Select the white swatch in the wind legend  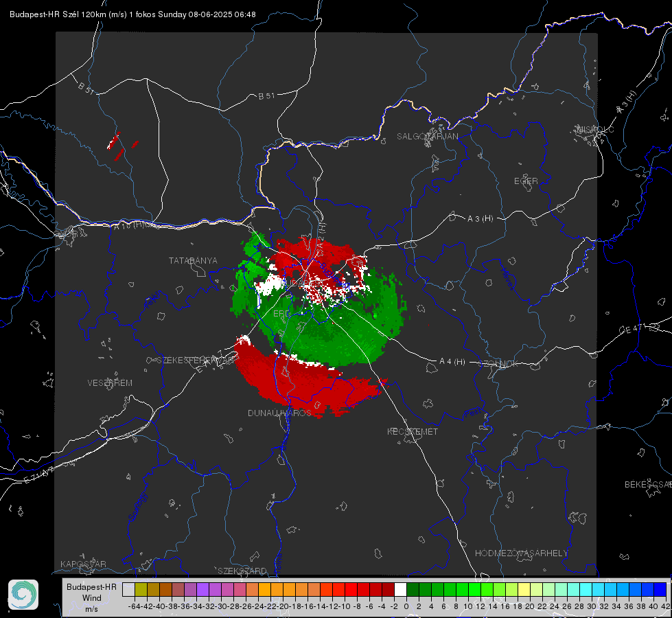tap(400, 589)
